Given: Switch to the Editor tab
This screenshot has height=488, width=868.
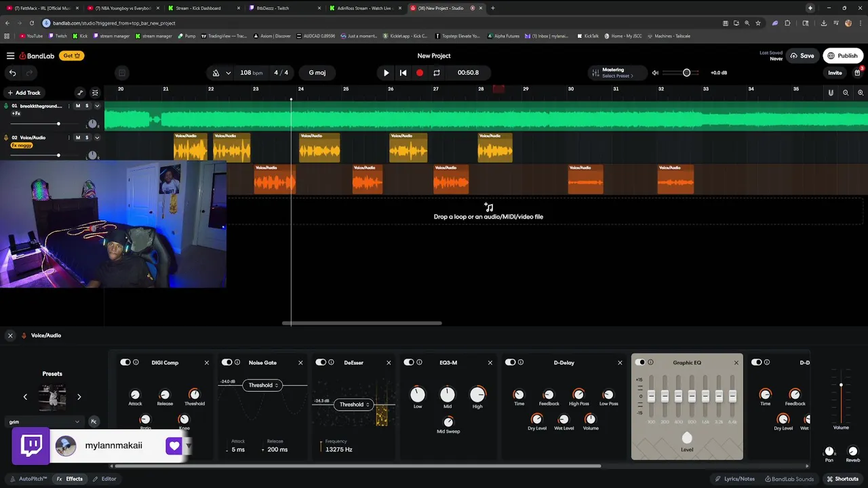Looking at the screenshot, I should tap(104, 479).
